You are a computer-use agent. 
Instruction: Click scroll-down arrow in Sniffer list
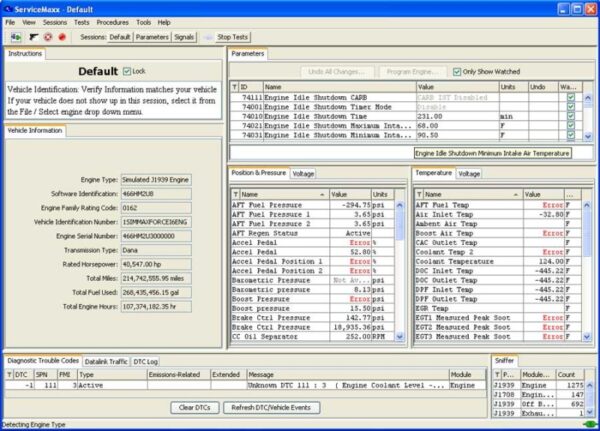(x=590, y=412)
